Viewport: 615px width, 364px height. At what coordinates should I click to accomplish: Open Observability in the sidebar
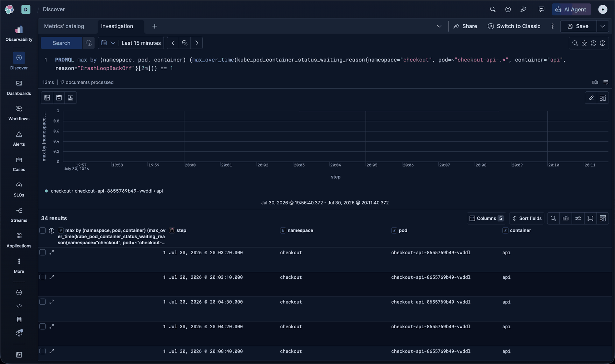(19, 34)
